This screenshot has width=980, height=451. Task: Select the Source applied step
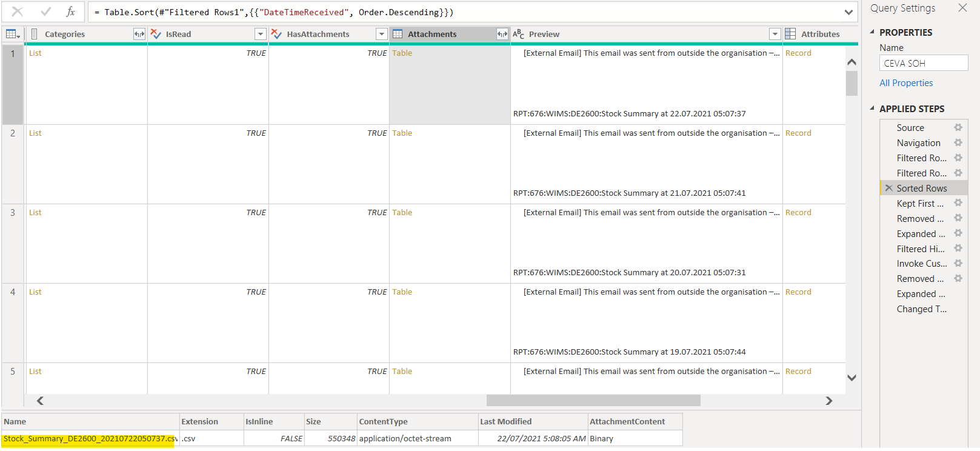point(910,127)
